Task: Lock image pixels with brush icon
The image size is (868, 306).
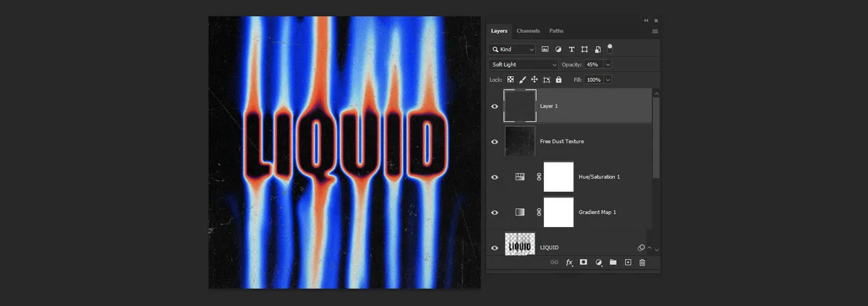Action: [522, 80]
